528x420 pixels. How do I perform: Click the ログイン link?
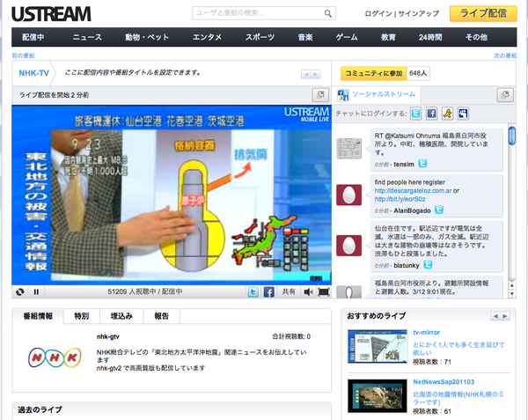pyautogui.click(x=378, y=14)
